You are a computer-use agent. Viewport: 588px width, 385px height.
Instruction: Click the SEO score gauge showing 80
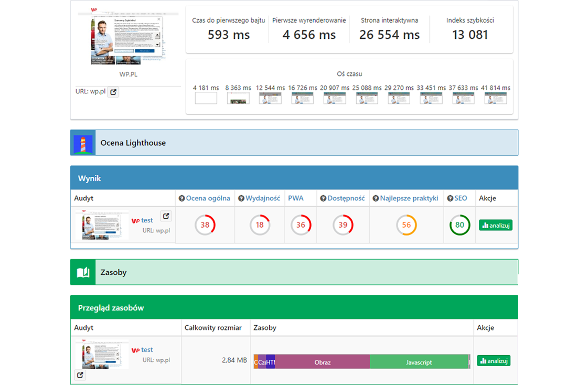pos(459,225)
